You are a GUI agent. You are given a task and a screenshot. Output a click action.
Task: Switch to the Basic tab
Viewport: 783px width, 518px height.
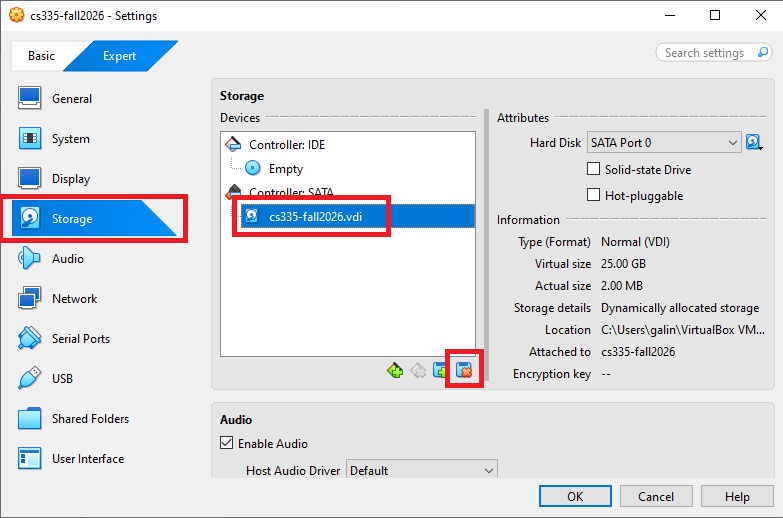pos(41,55)
